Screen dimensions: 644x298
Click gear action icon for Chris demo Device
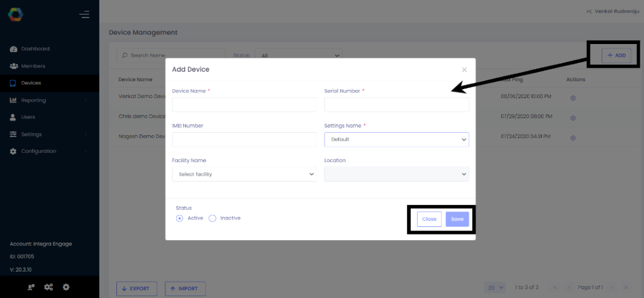pyautogui.click(x=573, y=118)
